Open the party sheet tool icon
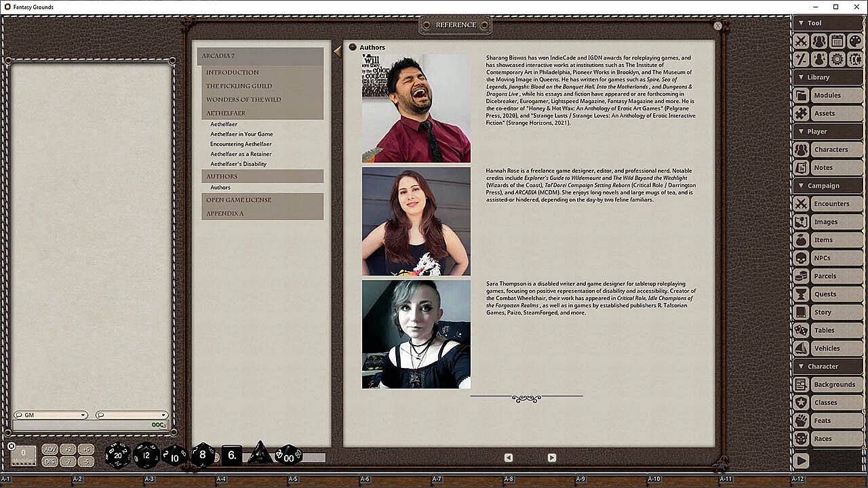Screen dimensions: 868x488 click(x=819, y=41)
